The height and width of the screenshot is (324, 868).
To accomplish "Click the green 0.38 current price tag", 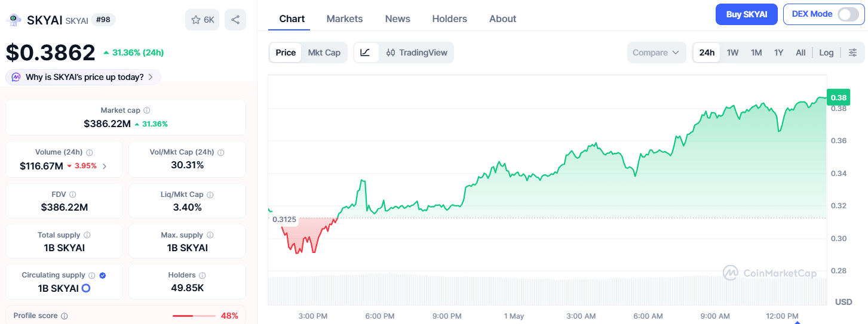I will click(x=838, y=97).
